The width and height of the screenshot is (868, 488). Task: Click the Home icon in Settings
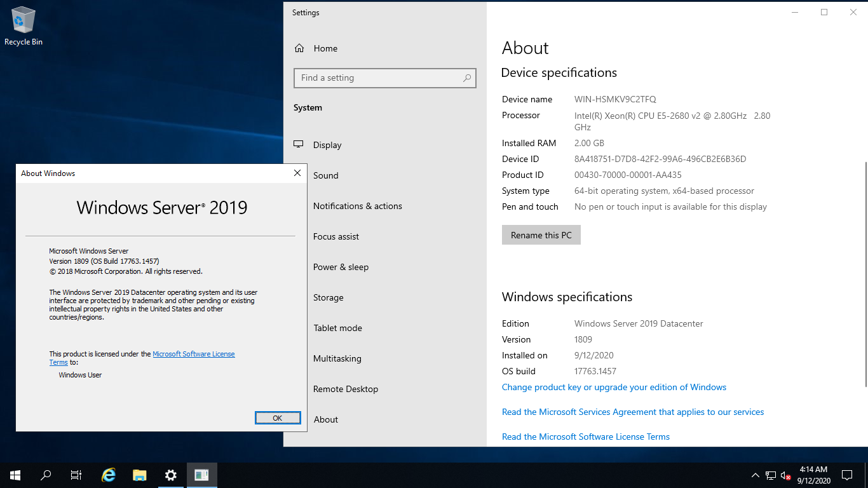tap(299, 48)
